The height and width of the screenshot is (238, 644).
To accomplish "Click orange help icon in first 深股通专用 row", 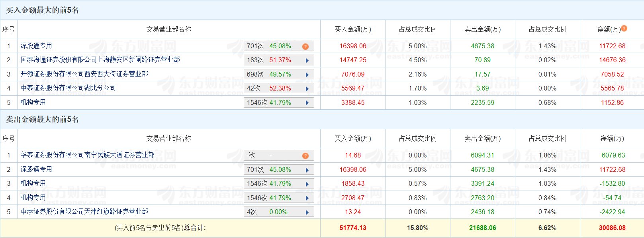I will tap(305, 46).
